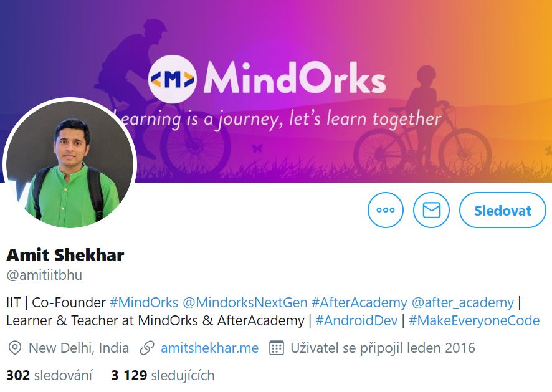Open the #AfterAcademy hashtag
Image resolution: width=552 pixels, height=392 pixels.
pyautogui.click(x=359, y=302)
